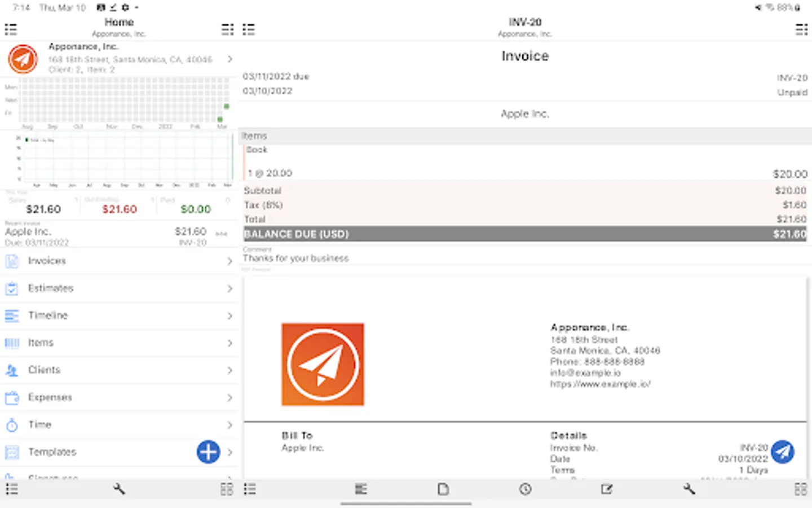Expand the Clients row chevron

pos(230,370)
